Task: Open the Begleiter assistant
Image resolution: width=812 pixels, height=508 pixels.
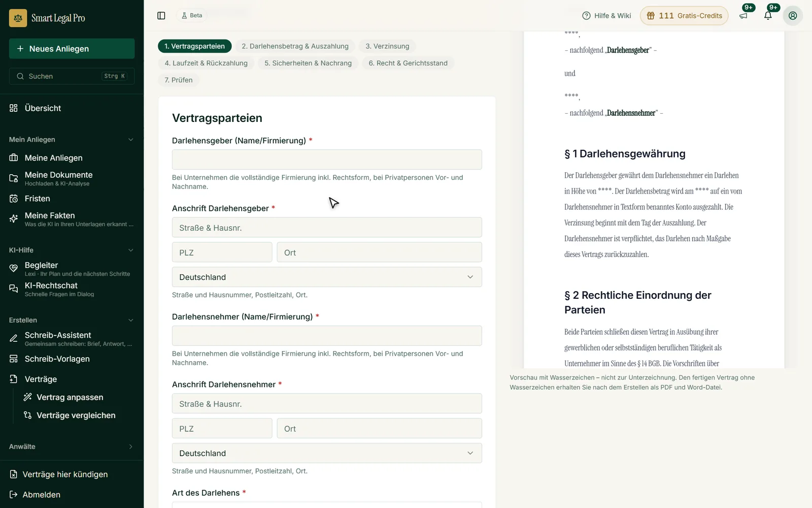Action: click(x=72, y=269)
